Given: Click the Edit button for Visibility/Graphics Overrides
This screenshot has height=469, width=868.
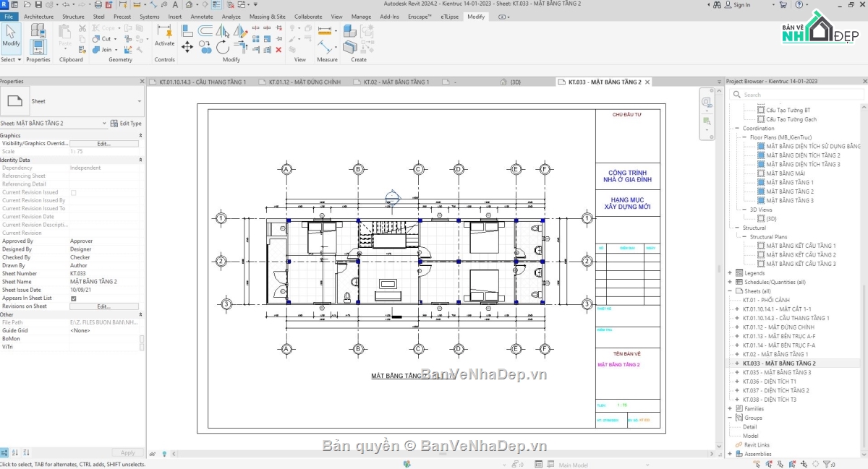Looking at the screenshot, I should click(104, 143).
